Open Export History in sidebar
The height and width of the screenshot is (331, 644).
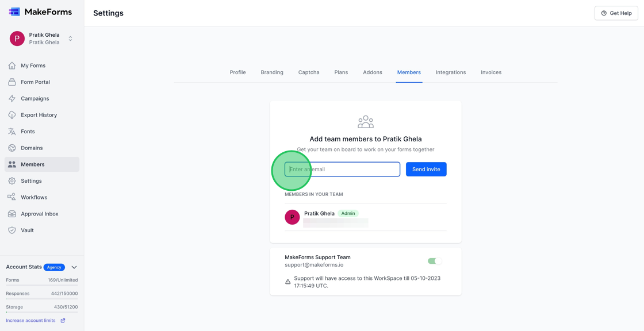(42, 115)
